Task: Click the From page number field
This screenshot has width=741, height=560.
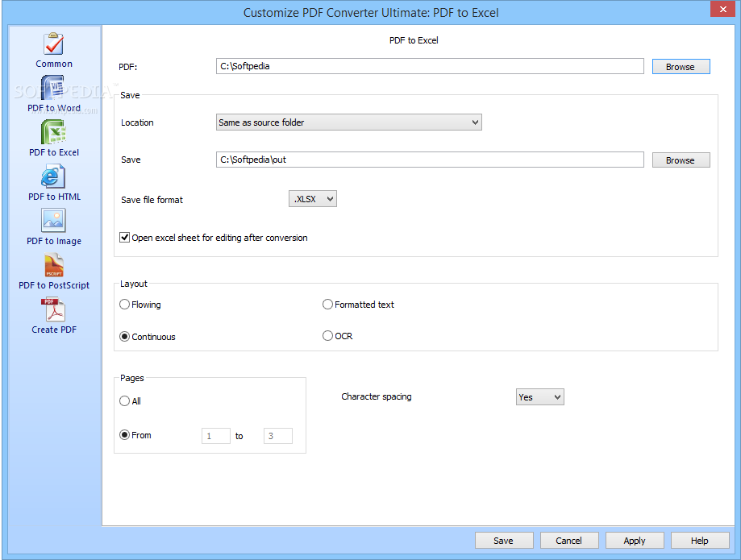Action: point(216,436)
